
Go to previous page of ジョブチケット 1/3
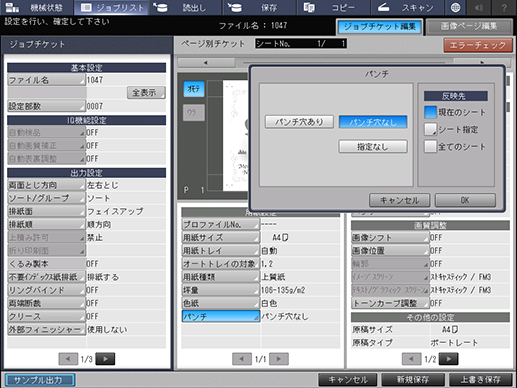click(68, 359)
